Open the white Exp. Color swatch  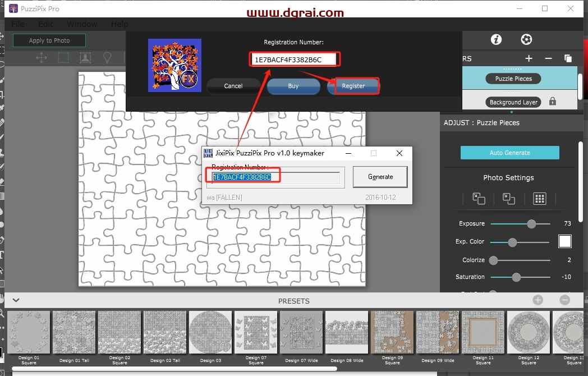[x=564, y=241]
